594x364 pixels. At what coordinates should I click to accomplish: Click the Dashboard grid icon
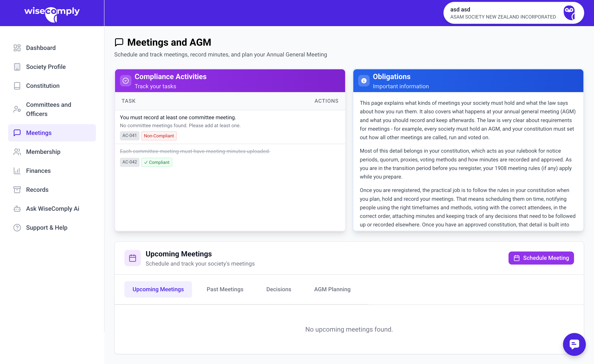pyautogui.click(x=17, y=48)
